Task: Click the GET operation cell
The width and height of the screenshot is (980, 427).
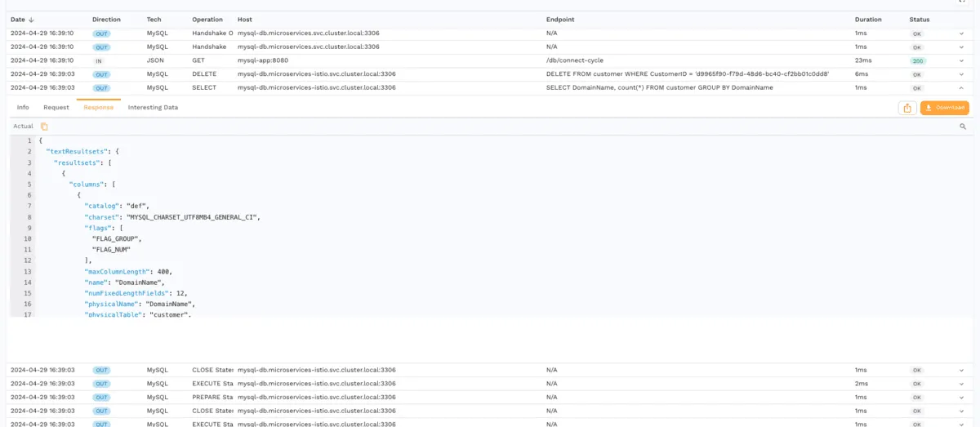Action: point(198,60)
